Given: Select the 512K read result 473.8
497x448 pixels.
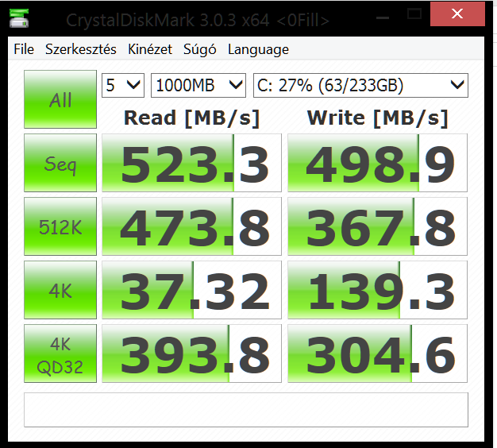Looking at the screenshot, I should point(191,226).
